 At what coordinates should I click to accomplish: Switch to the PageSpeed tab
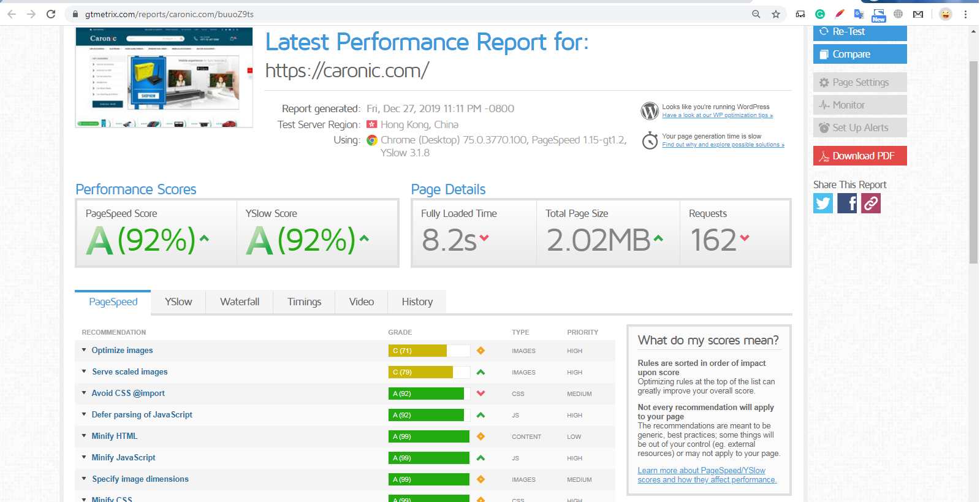tap(113, 302)
